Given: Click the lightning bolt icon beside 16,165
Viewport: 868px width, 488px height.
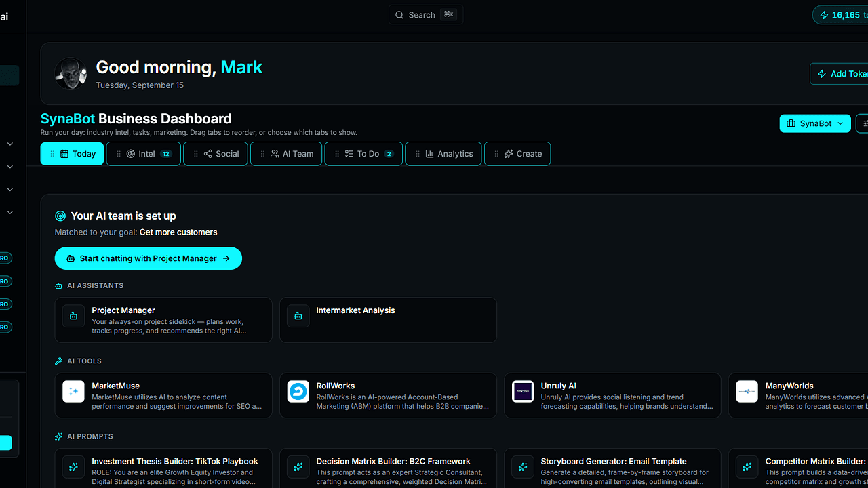Looking at the screenshot, I should tap(824, 15).
